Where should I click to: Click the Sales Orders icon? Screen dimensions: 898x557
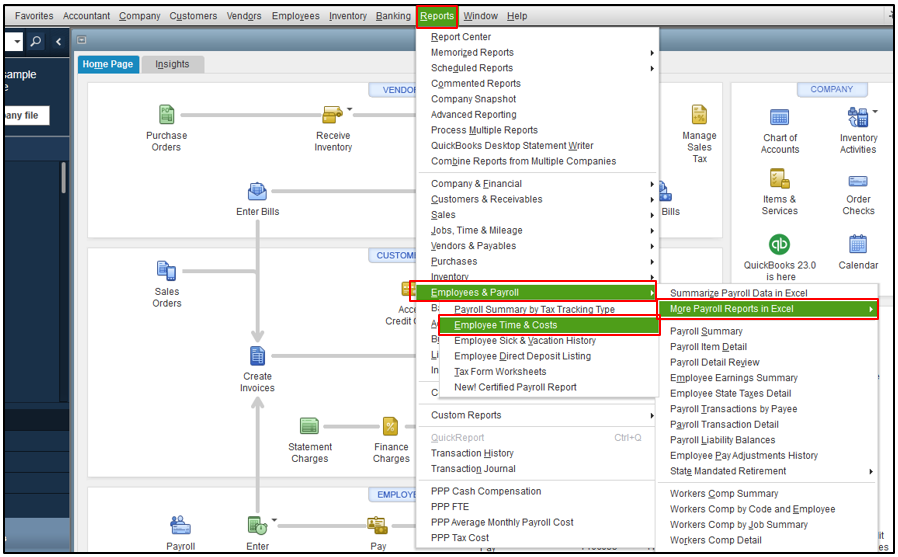[x=167, y=271]
